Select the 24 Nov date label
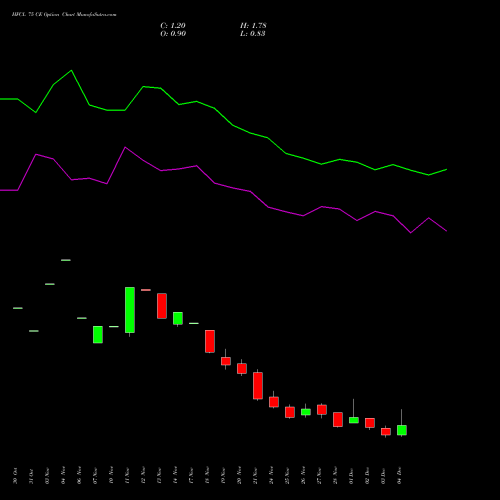The height and width of the screenshot is (500, 500). click(x=271, y=476)
